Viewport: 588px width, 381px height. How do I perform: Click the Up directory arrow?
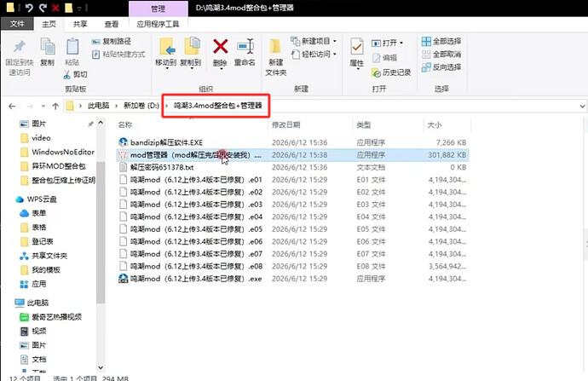[x=55, y=107]
